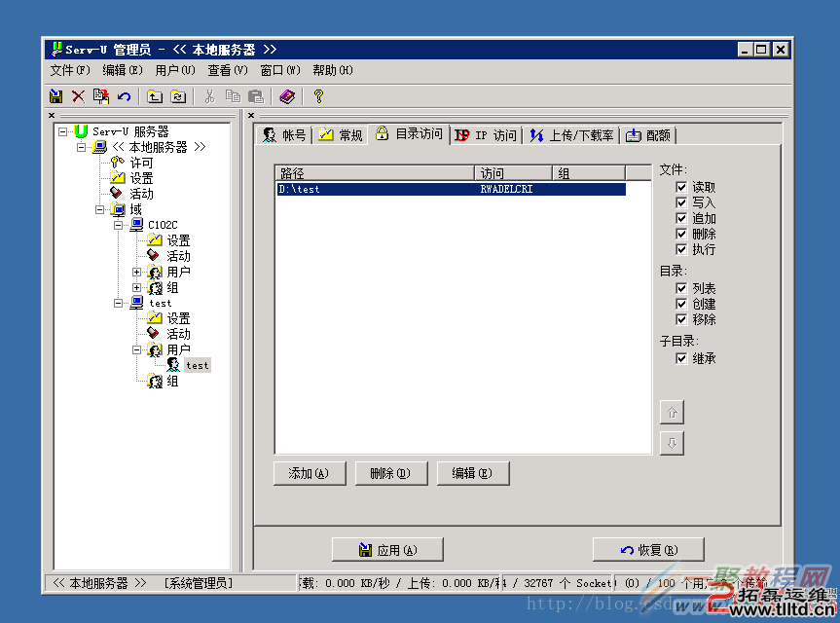Image resolution: width=840 pixels, height=623 pixels.
Task: Toggle the 删除 (delete) file checkbox
Action: click(x=681, y=234)
